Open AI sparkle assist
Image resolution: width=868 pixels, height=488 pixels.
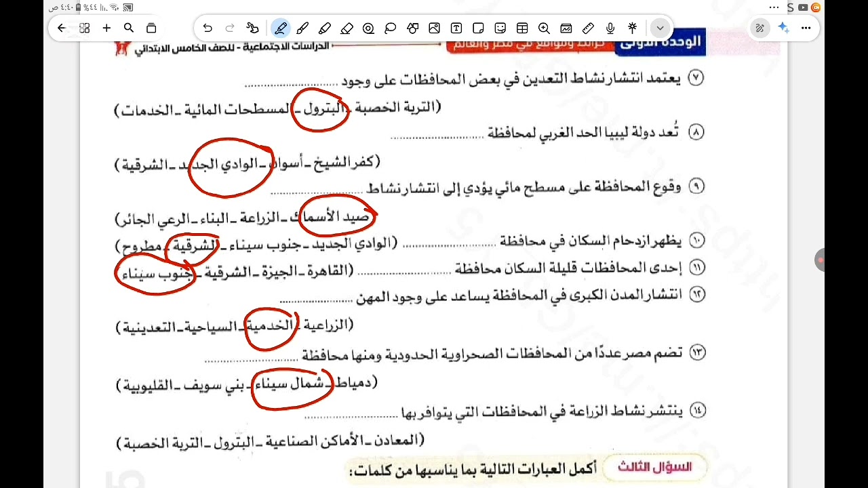[783, 28]
